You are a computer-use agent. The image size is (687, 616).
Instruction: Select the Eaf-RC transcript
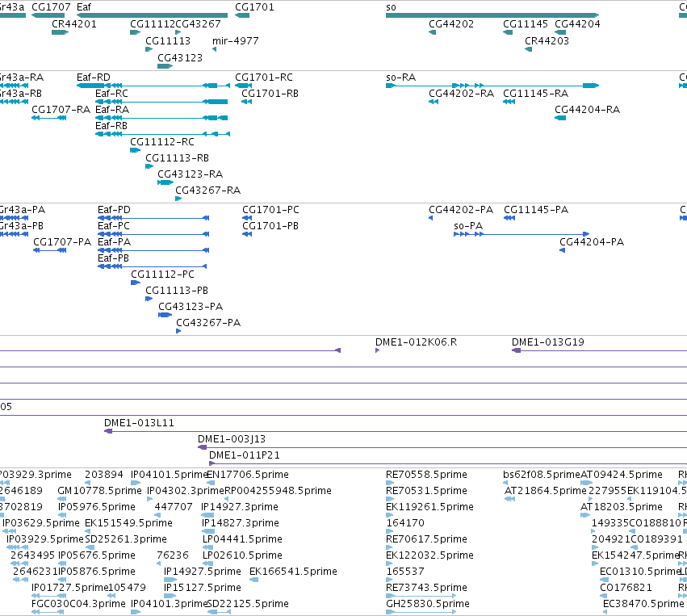pos(111,94)
